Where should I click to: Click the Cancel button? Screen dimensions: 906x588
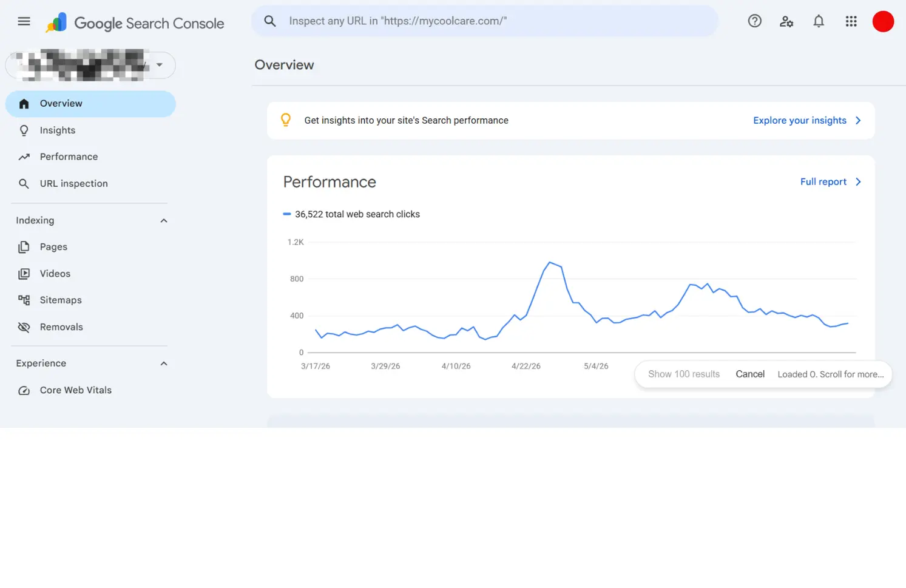pyautogui.click(x=750, y=374)
